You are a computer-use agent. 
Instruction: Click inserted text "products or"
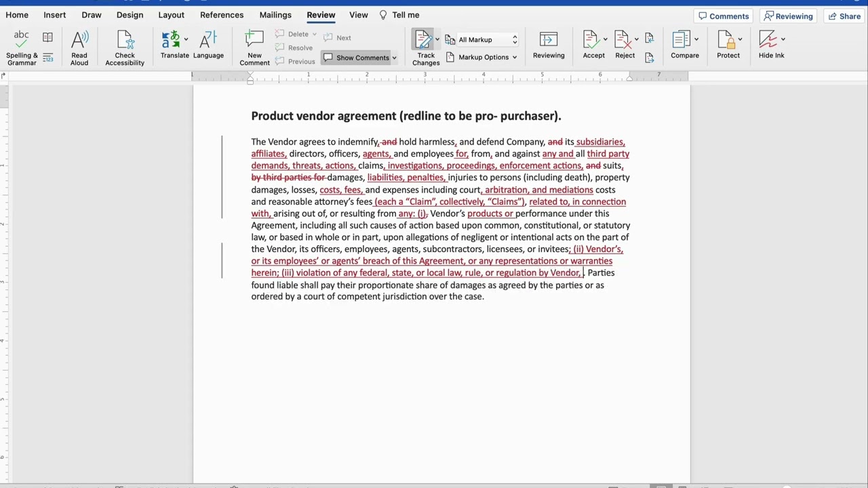point(490,213)
